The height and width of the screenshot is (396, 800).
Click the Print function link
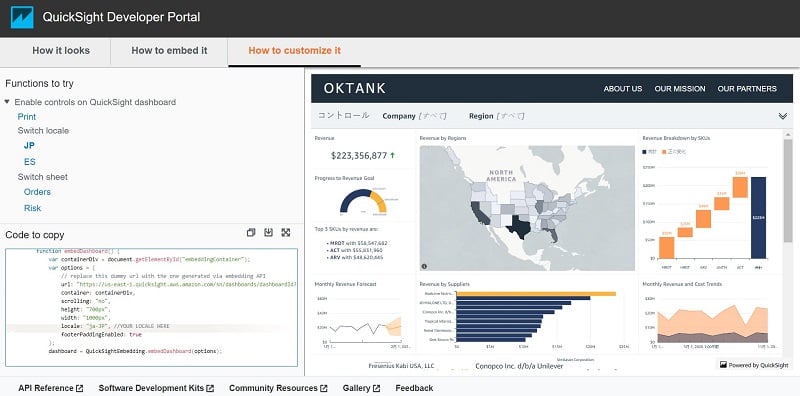coord(27,117)
